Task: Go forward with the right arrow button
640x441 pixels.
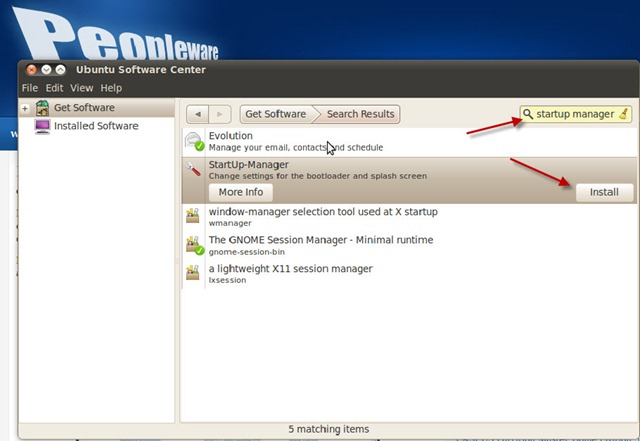Action: (x=220, y=114)
